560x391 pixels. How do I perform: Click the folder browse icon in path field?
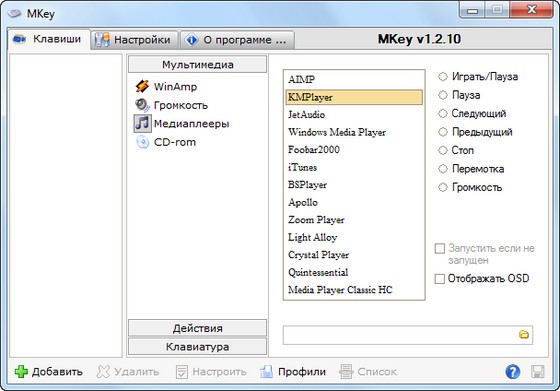click(x=524, y=335)
